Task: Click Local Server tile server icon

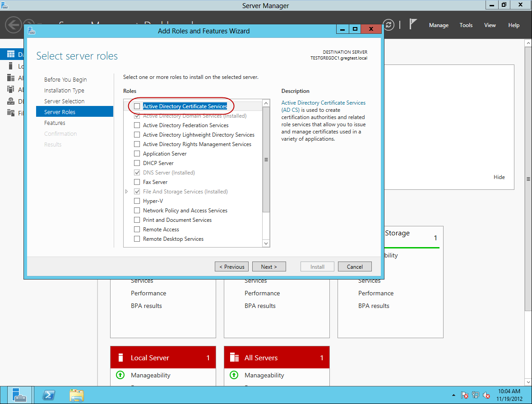Action: (120, 358)
